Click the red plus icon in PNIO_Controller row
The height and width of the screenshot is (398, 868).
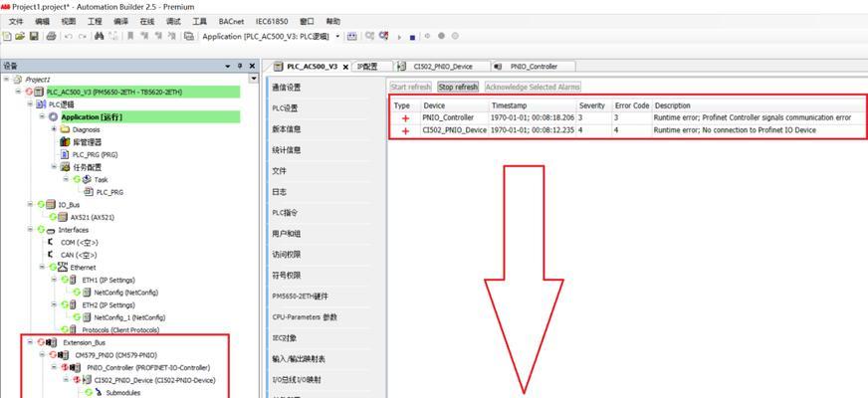coord(406,117)
